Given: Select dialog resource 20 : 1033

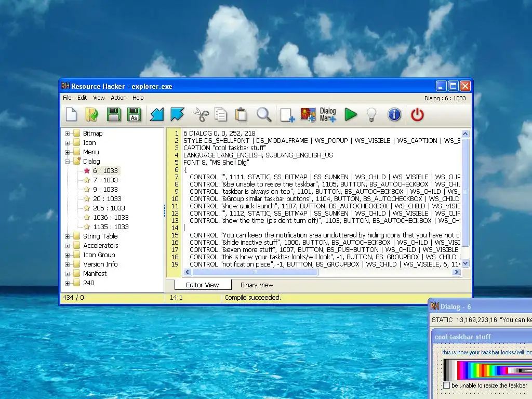Looking at the screenshot, I should (x=107, y=198).
